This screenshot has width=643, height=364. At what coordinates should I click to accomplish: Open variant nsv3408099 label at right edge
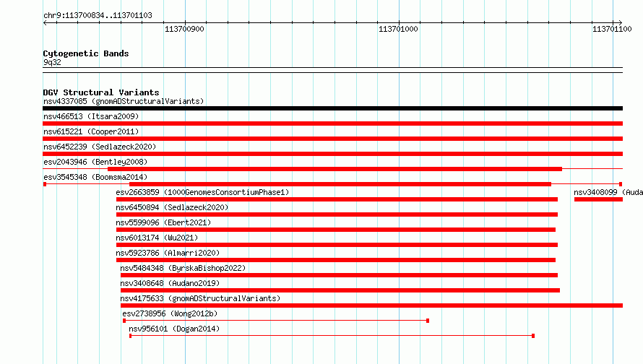click(x=608, y=192)
